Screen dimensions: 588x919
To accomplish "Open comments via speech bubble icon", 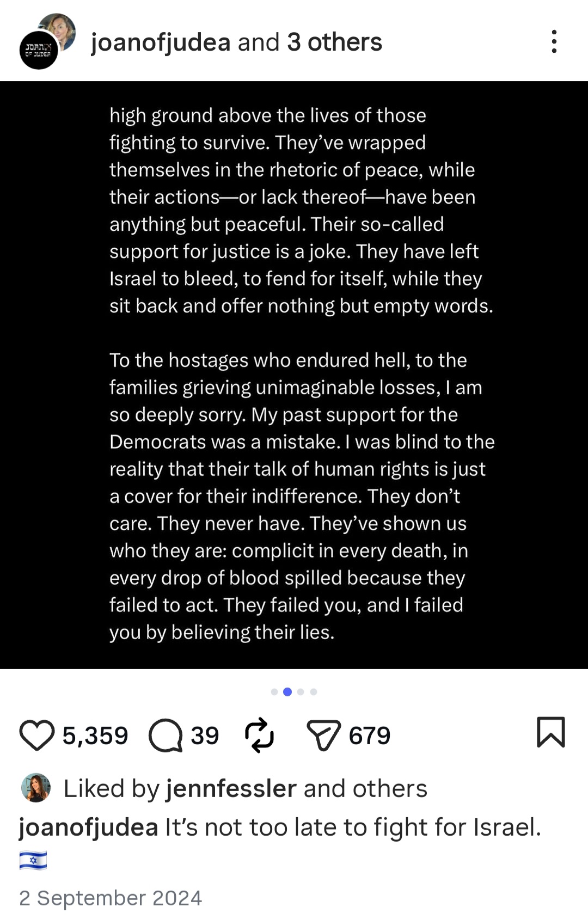I will point(166,736).
